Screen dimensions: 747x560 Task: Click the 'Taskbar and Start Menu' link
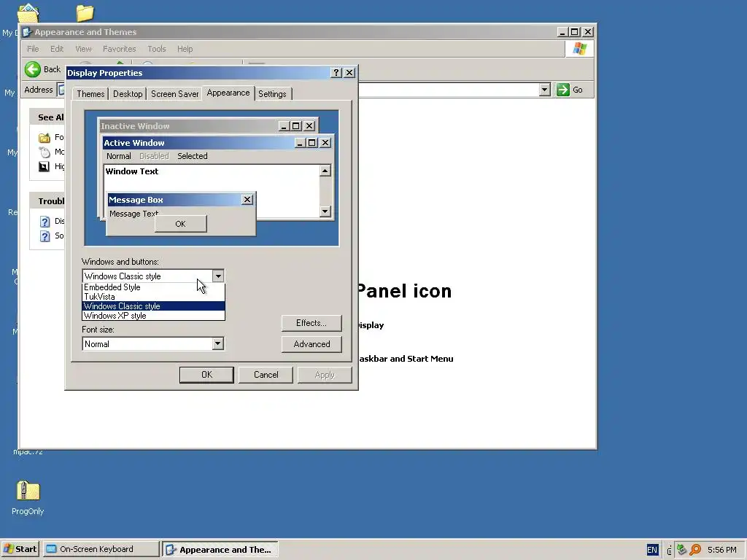[x=406, y=359]
